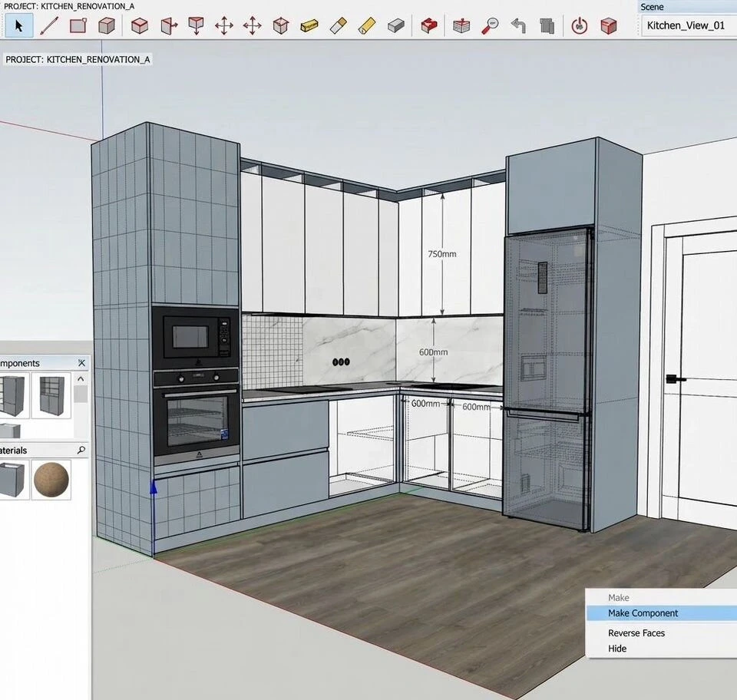Select the shelved cabinet component thumbnail
The image size is (737, 700).
coord(51,395)
